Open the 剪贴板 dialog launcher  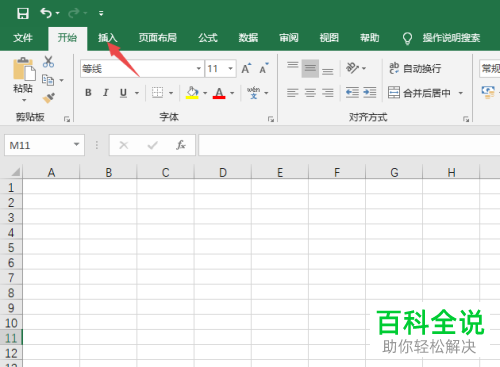pos(67,119)
